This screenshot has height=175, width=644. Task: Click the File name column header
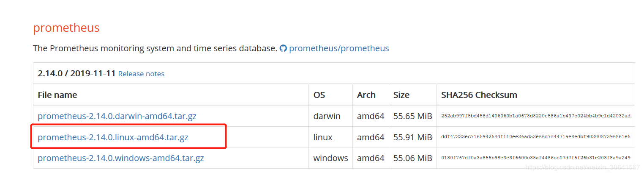tap(57, 95)
